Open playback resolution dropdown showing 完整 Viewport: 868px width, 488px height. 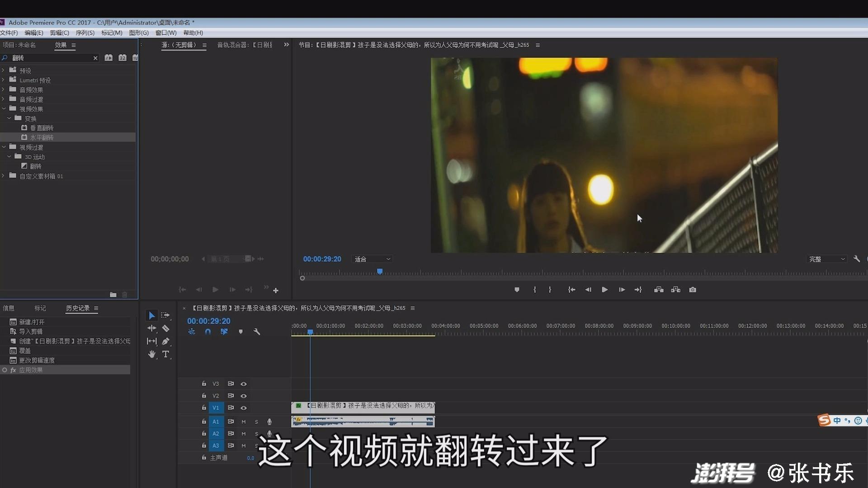[x=827, y=259]
